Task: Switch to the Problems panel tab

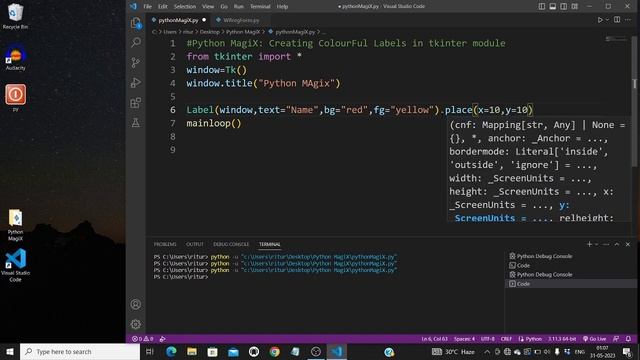Action: (165, 244)
